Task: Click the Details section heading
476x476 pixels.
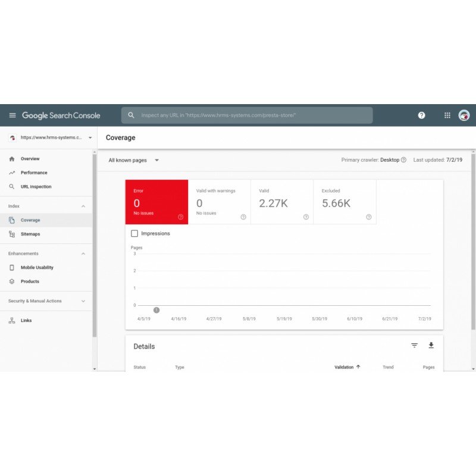Action: [144, 346]
